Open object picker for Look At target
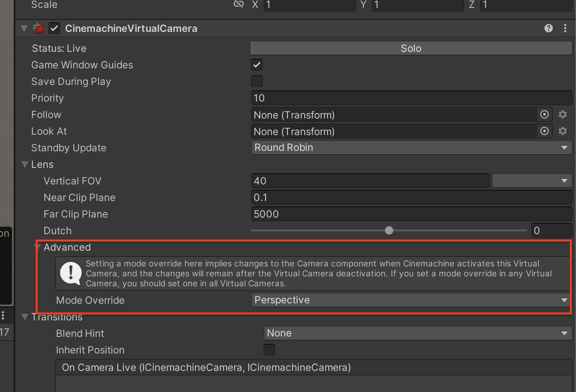Image resolution: width=576 pixels, height=392 pixels. pyautogui.click(x=545, y=131)
